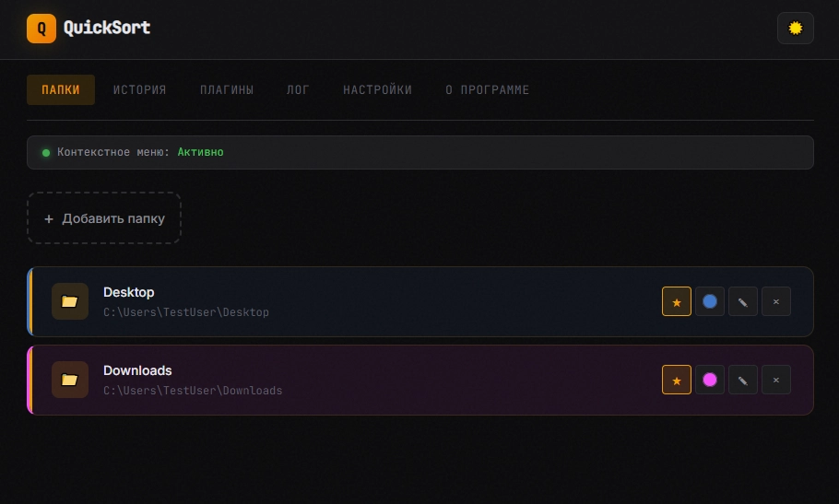Select the Папки tab
This screenshot has height=504, width=839.
(x=61, y=89)
